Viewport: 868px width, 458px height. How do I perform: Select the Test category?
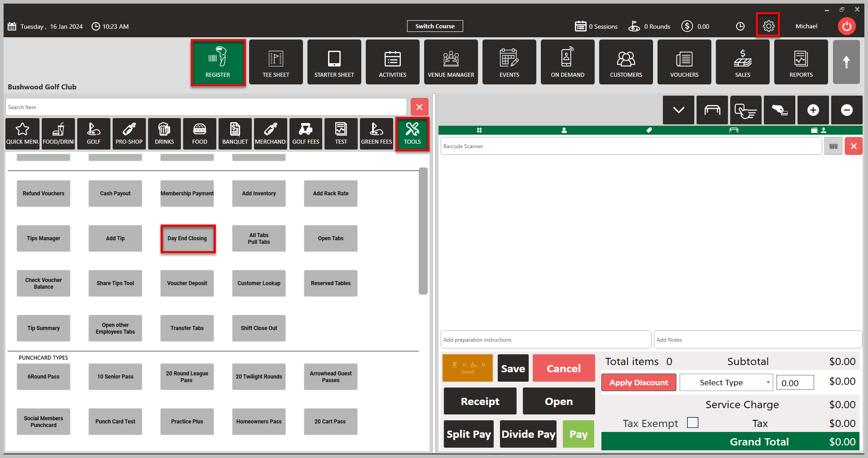click(341, 134)
